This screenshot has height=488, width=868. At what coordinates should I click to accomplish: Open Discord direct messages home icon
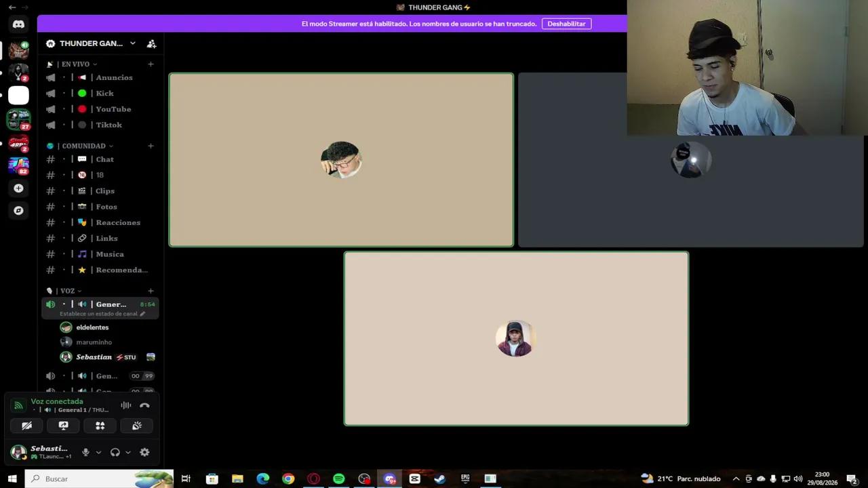click(x=18, y=24)
